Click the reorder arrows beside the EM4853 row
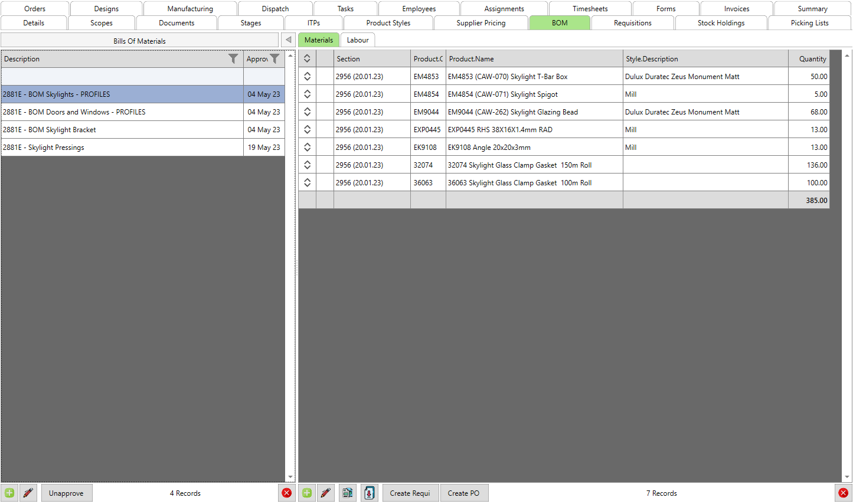This screenshot has height=504, width=853. pos(307,76)
